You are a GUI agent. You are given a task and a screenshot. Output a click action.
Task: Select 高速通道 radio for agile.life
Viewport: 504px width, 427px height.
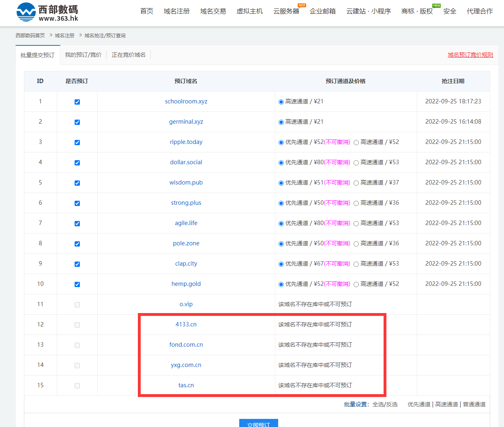356,223
